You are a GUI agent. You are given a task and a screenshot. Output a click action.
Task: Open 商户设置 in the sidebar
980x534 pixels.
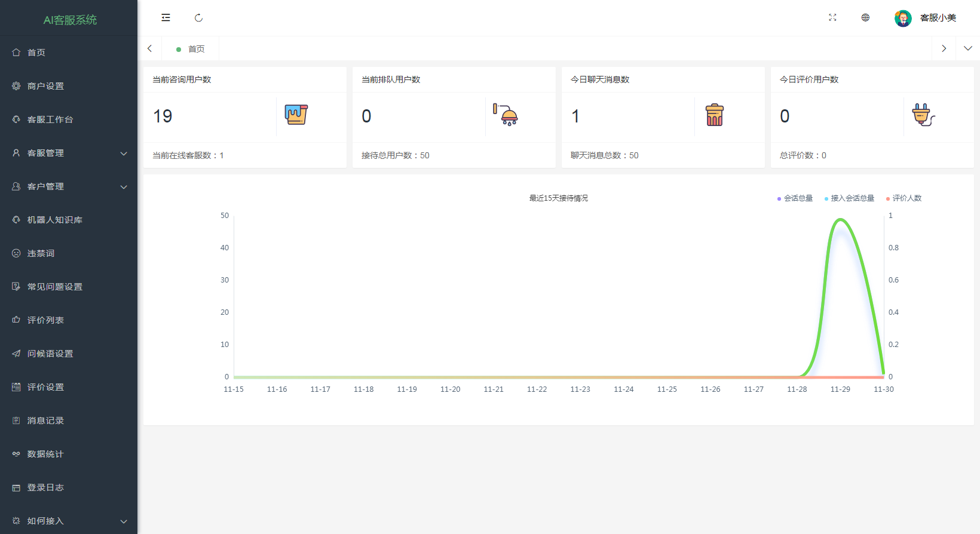click(x=45, y=86)
